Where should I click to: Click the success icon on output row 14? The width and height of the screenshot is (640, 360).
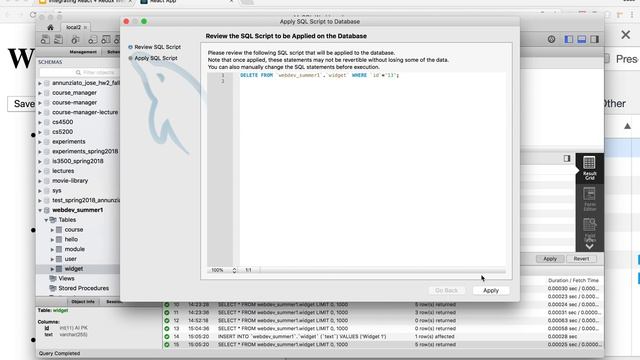167,337
